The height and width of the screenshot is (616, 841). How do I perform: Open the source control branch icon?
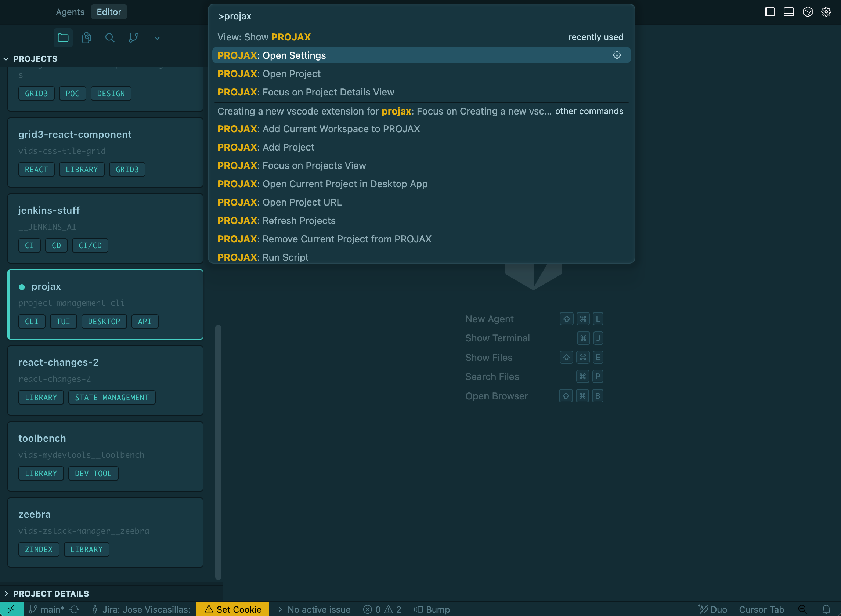pos(134,38)
